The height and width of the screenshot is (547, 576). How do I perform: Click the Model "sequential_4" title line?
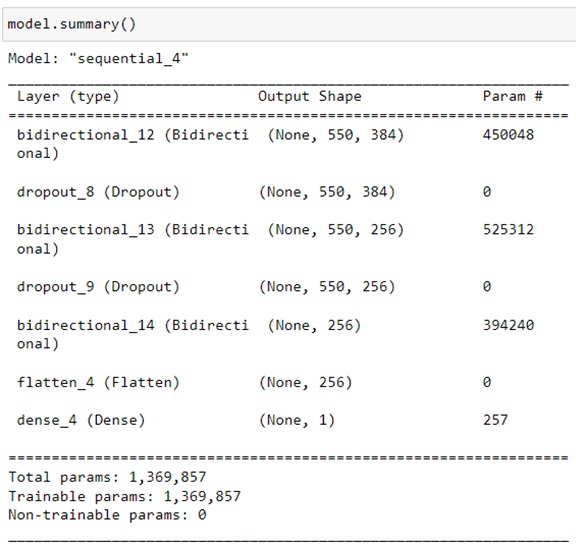[98, 58]
